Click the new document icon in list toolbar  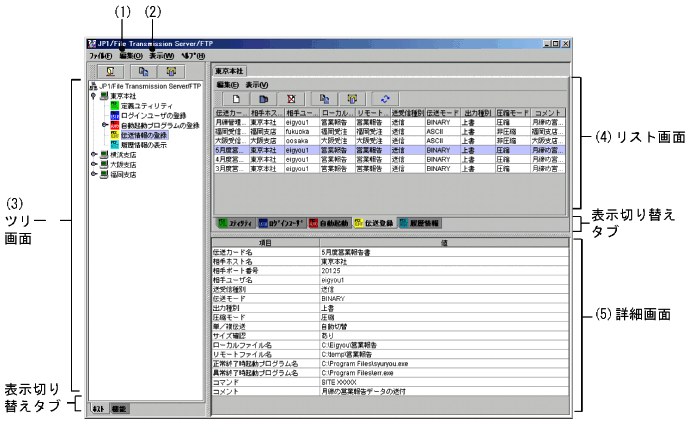pyautogui.click(x=235, y=99)
